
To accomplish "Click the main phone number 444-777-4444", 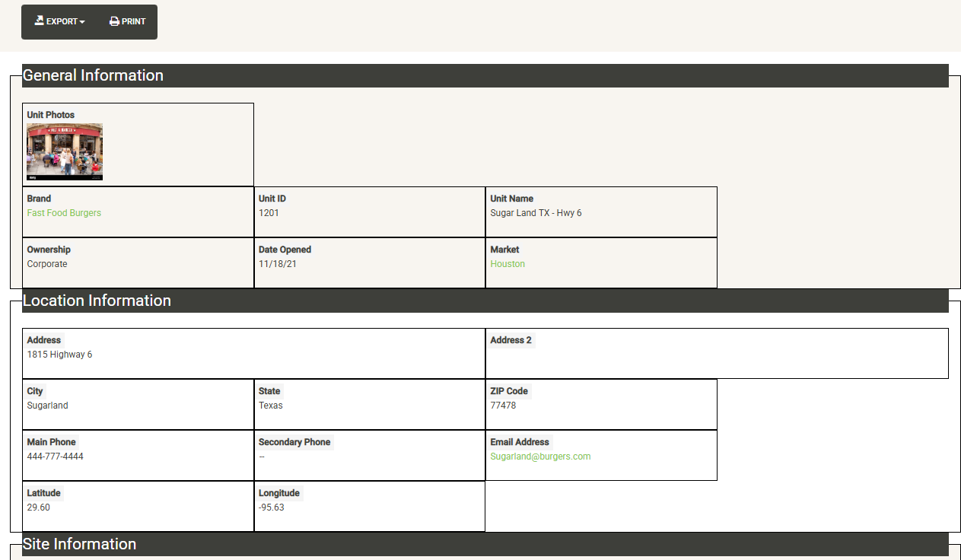I will (55, 457).
